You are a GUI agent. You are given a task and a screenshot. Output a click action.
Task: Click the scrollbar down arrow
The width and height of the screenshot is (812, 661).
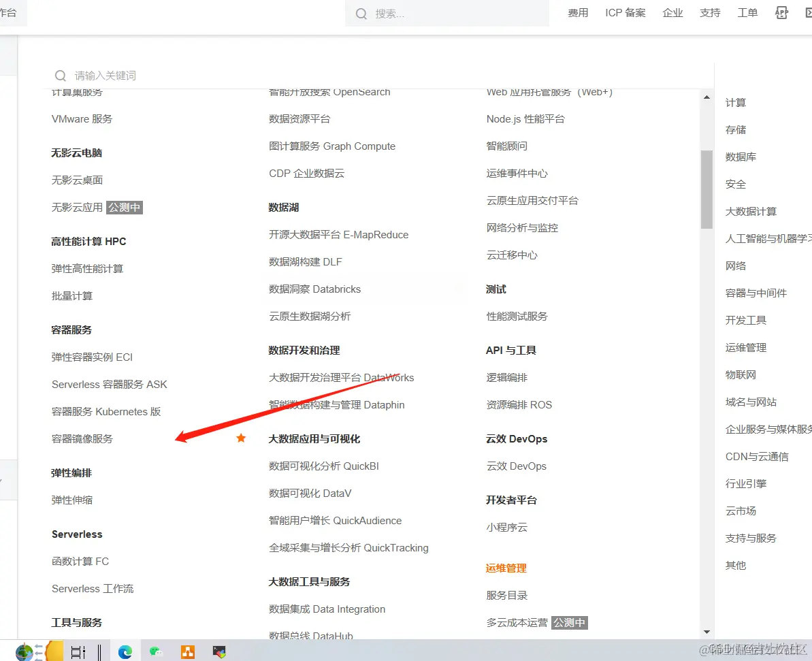click(707, 632)
